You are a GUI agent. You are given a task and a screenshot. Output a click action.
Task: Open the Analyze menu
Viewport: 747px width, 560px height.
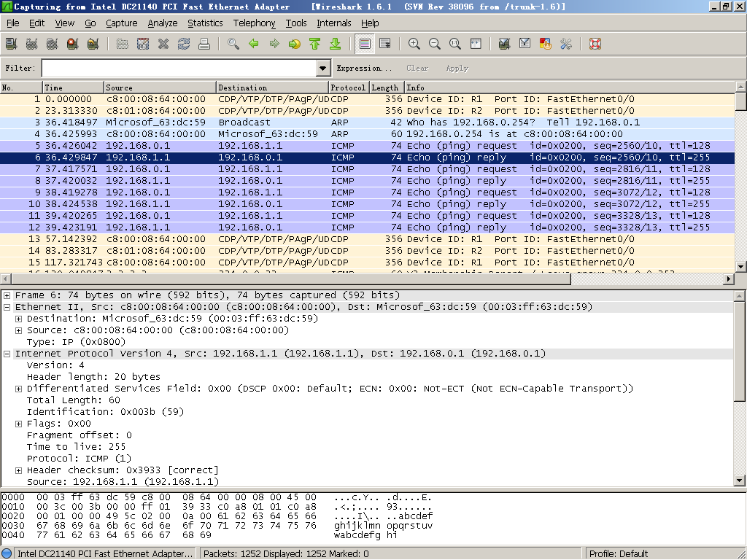[163, 23]
